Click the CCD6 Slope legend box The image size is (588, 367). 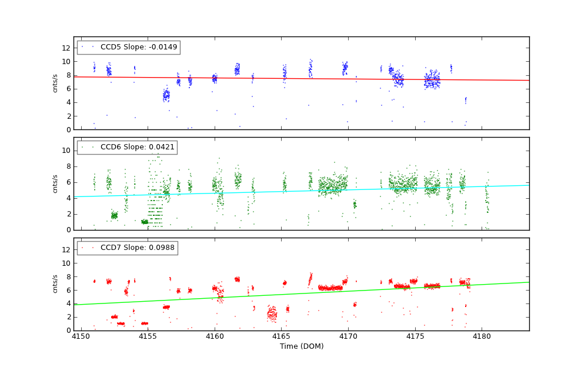(x=127, y=148)
